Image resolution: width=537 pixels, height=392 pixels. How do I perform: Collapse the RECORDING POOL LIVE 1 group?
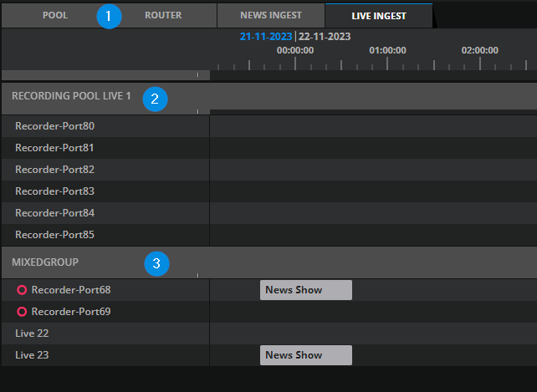point(71,96)
